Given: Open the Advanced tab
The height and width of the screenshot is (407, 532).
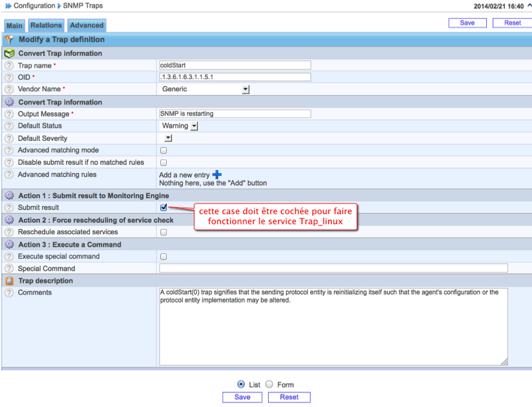Looking at the screenshot, I should [87, 25].
